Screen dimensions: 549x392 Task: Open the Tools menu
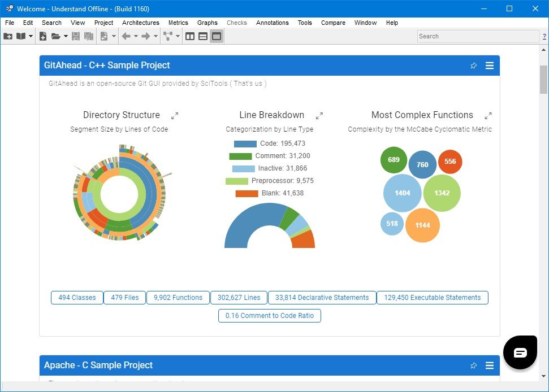[305, 23]
